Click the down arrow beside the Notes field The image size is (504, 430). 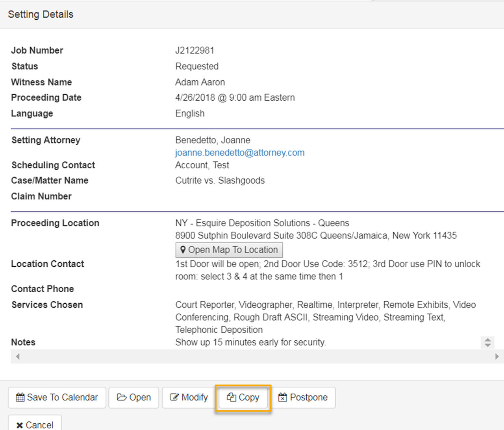point(487,345)
